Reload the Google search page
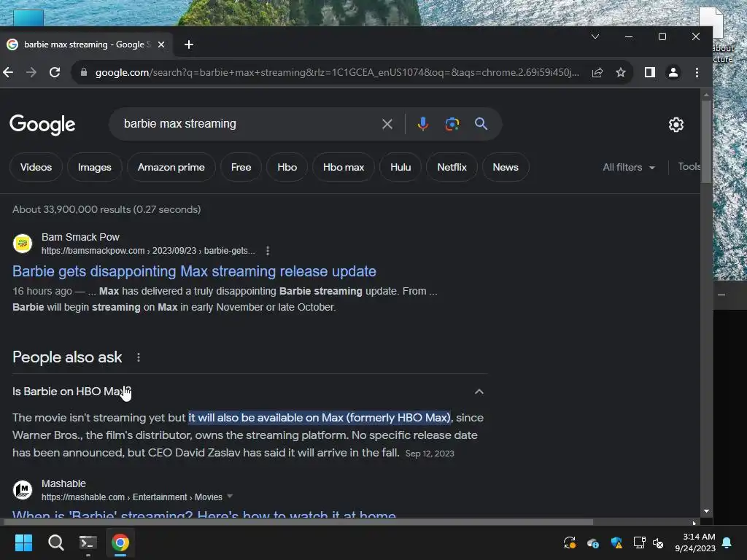 [x=55, y=72]
